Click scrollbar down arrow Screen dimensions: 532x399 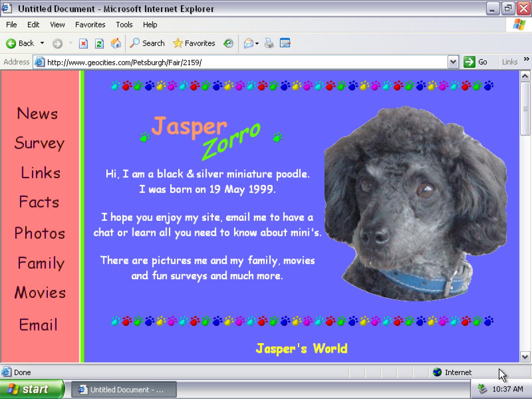525,356
